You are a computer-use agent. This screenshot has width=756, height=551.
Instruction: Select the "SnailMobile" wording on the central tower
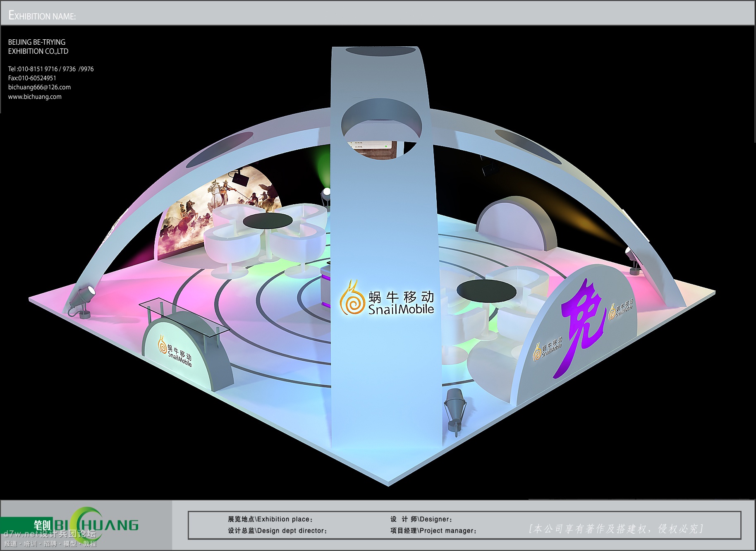pos(401,309)
